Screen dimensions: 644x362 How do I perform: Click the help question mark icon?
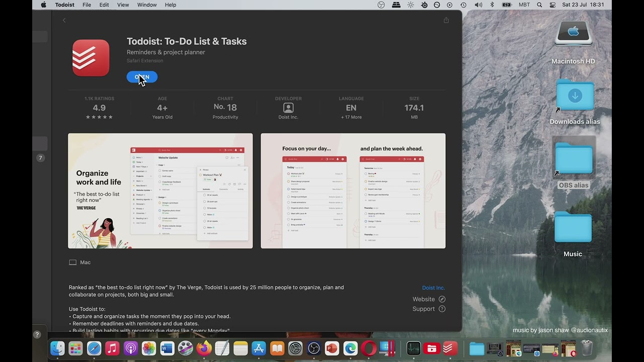tap(37, 334)
